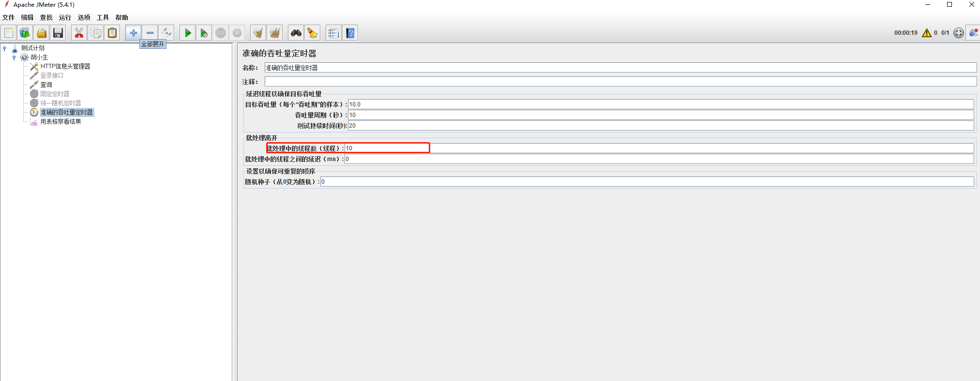
Task: Open the Templates icon in toolbar
Action: [x=25, y=33]
